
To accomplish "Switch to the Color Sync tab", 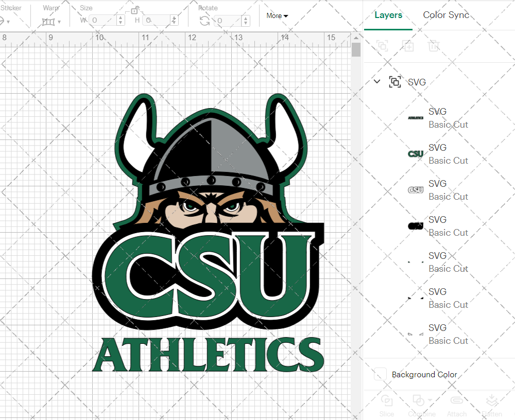I will pyautogui.click(x=446, y=15).
